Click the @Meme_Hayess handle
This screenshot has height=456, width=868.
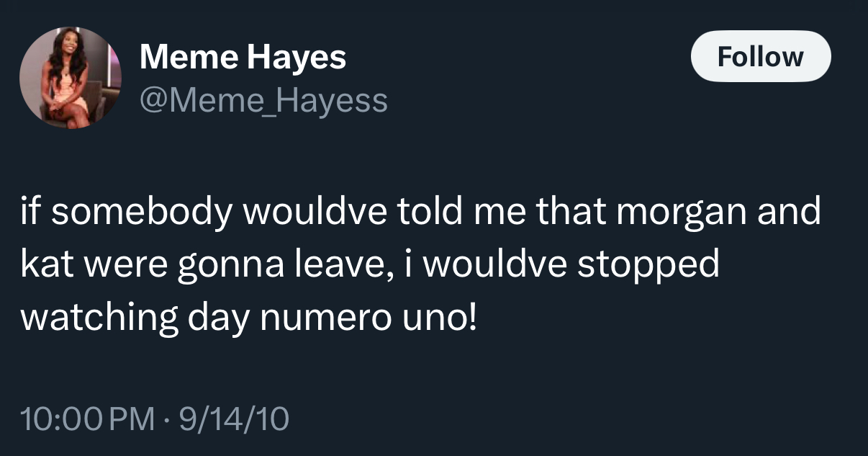coord(263,100)
